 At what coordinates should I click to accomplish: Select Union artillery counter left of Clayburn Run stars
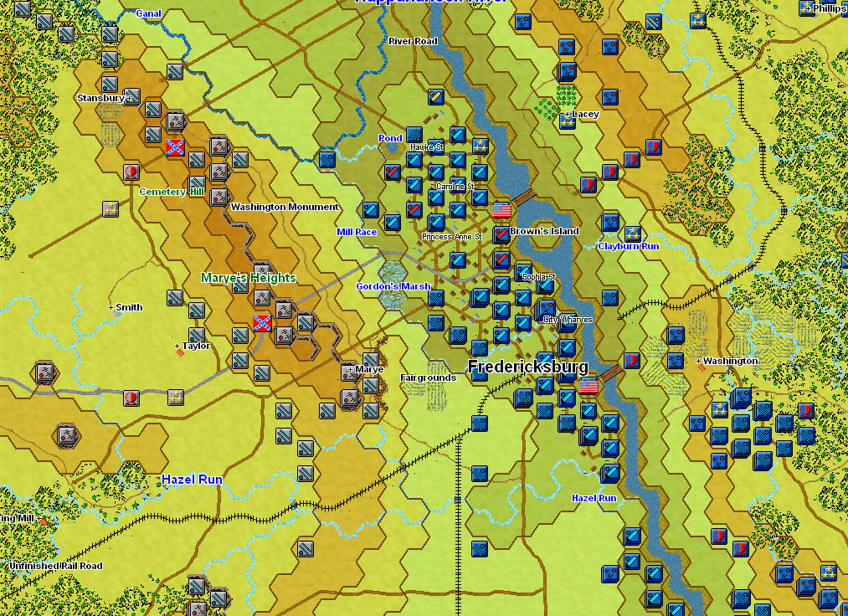[x=610, y=223]
